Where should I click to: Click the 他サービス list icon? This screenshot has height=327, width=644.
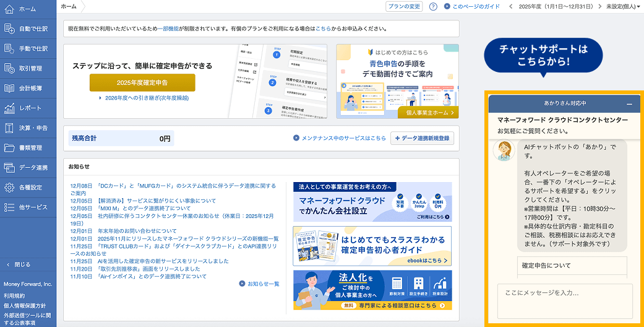pyautogui.click(x=9, y=207)
